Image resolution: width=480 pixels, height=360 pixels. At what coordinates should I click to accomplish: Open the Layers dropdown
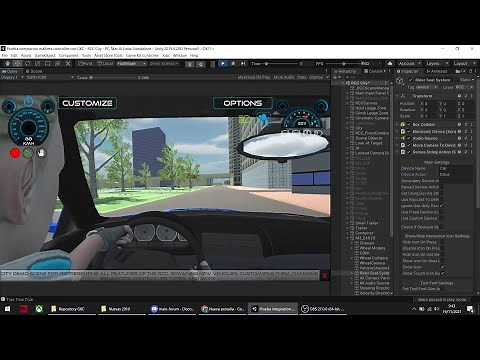point(437,64)
